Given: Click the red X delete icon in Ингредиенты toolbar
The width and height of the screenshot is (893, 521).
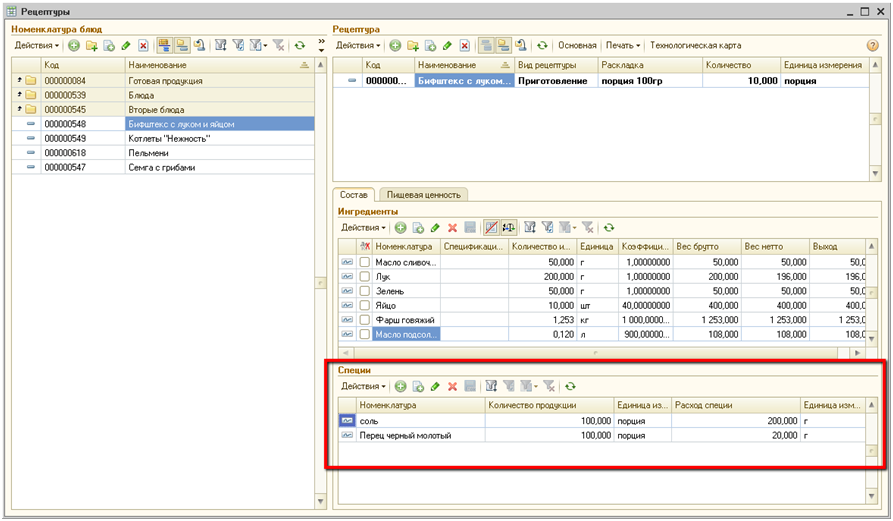Looking at the screenshot, I should (x=452, y=228).
